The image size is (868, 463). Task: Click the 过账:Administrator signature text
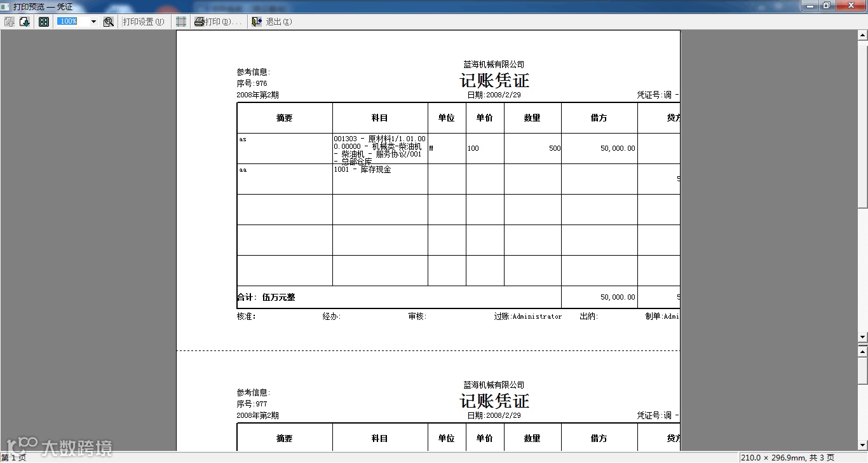coord(528,316)
